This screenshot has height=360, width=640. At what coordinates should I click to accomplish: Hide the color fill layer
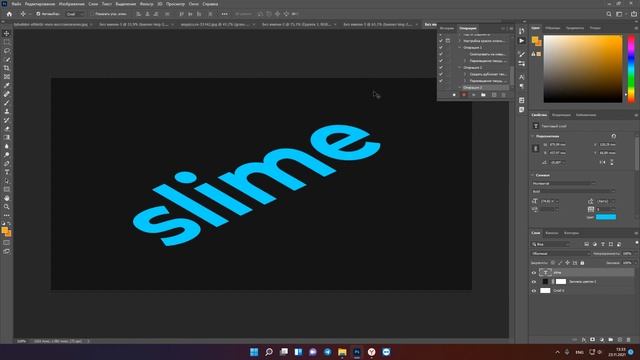click(534, 282)
